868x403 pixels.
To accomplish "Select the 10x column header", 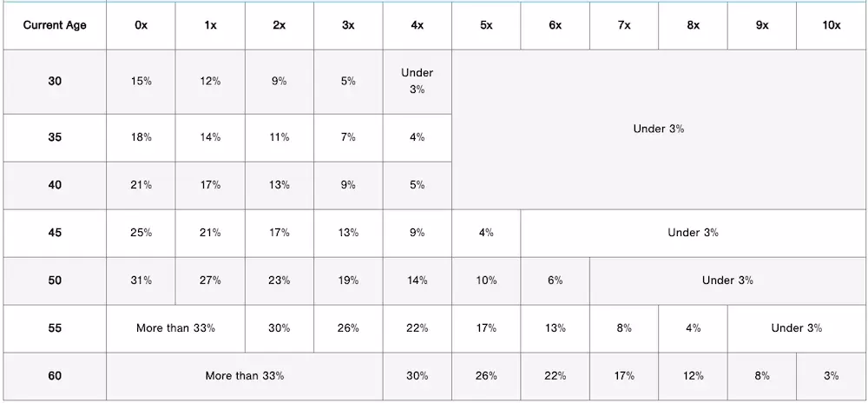I will tap(831, 25).
